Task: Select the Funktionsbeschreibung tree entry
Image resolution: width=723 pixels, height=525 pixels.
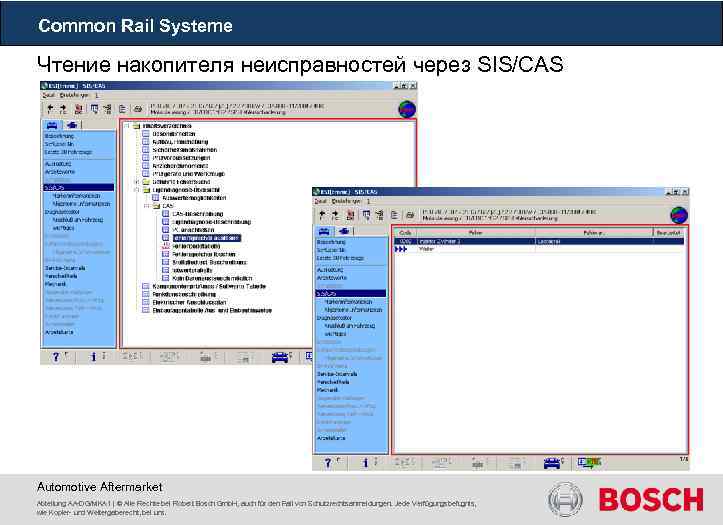Action: pyautogui.click(x=184, y=294)
